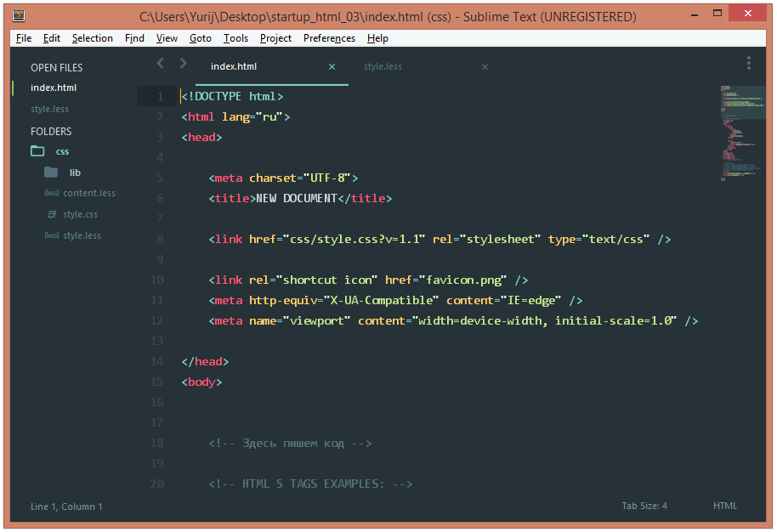Minimize the Sublime Text window
Image resolution: width=777 pixels, height=532 pixels.
pyautogui.click(x=695, y=14)
